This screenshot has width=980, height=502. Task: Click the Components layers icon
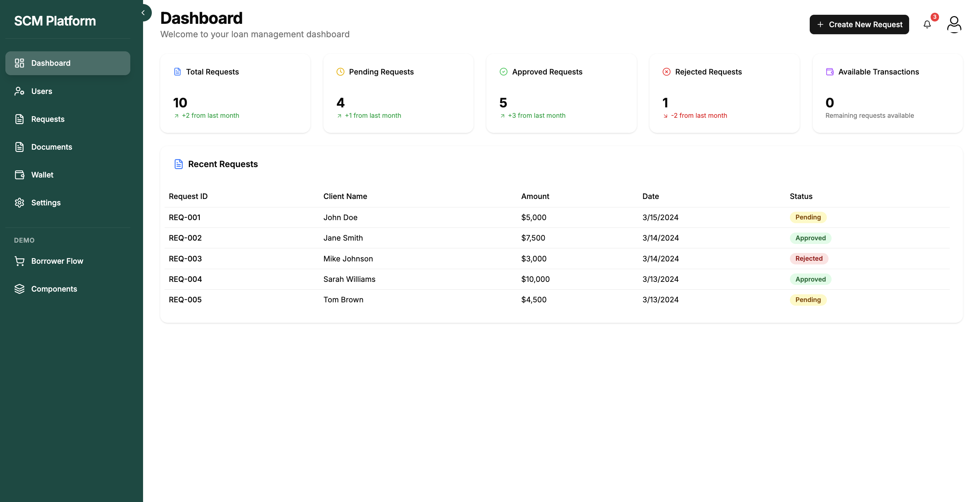pos(19,289)
